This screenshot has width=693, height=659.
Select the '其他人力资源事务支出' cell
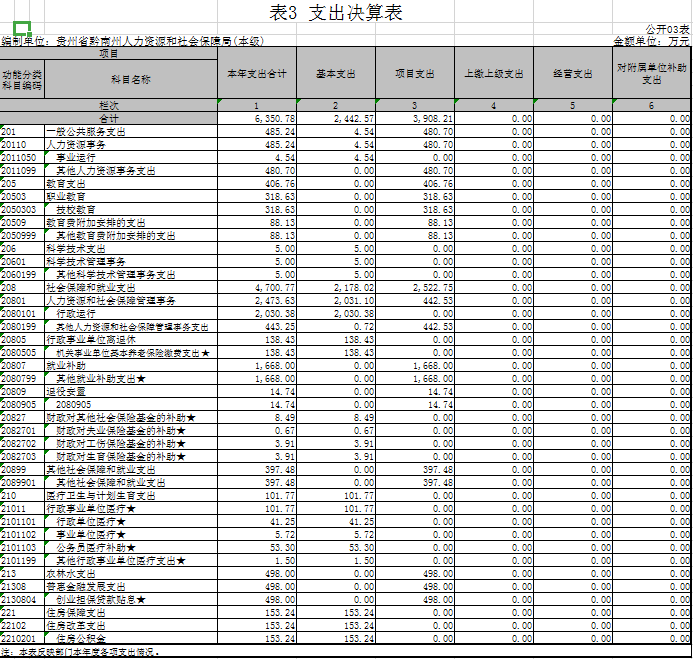[131, 171]
